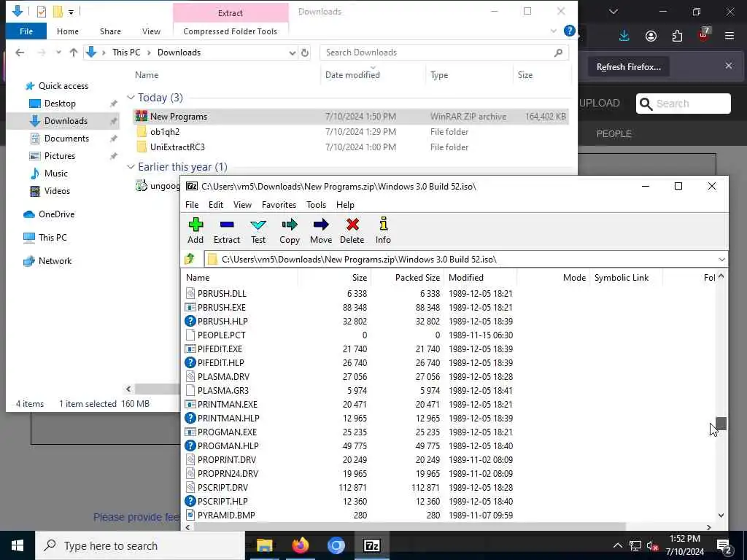The width and height of the screenshot is (747, 560).
Task: Click the PEOPLE link in Firefox page
Action: coord(614,134)
